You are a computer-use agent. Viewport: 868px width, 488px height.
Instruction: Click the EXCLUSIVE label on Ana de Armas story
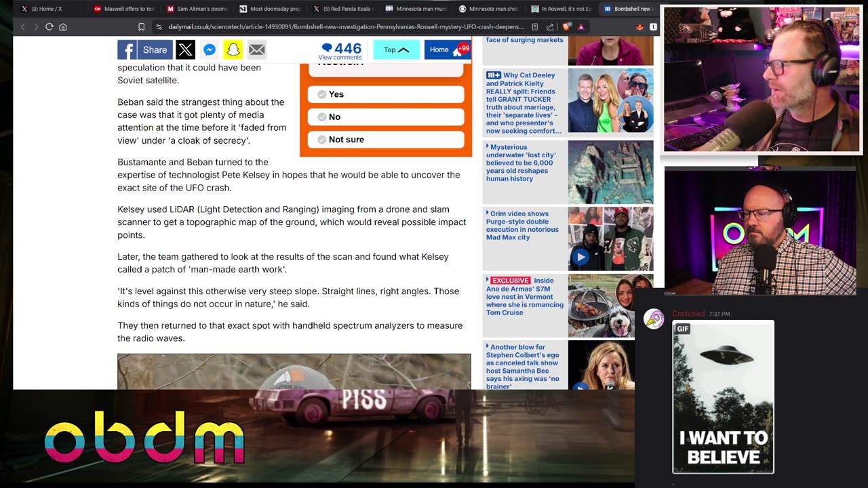[x=510, y=280]
